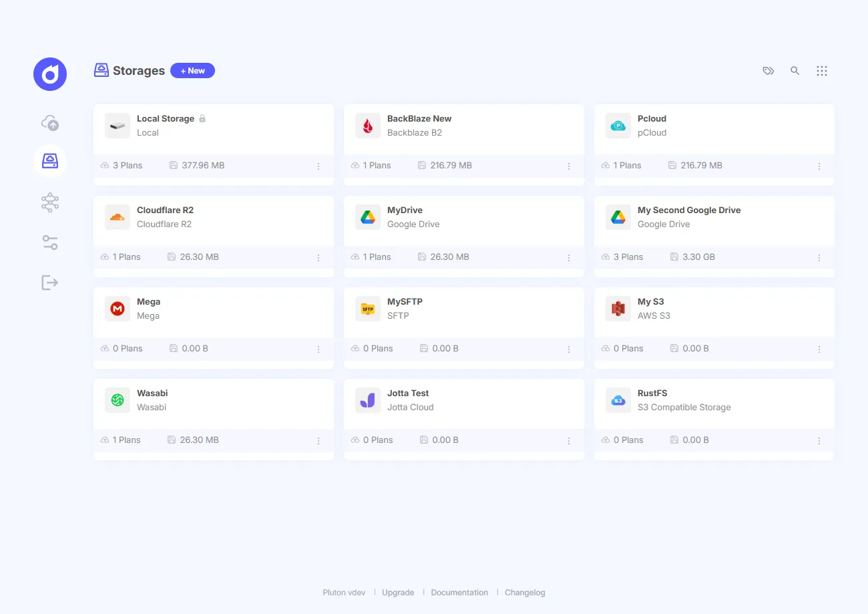868x614 pixels.
Task: Click the 377.96 MB size value
Action: click(x=203, y=165)
